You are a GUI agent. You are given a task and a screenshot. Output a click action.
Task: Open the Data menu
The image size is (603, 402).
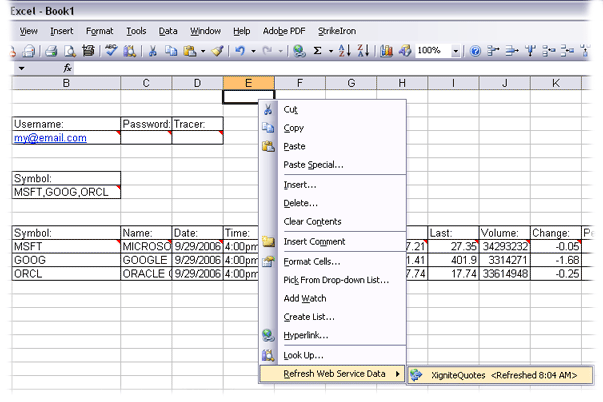[x=168, y=31]
